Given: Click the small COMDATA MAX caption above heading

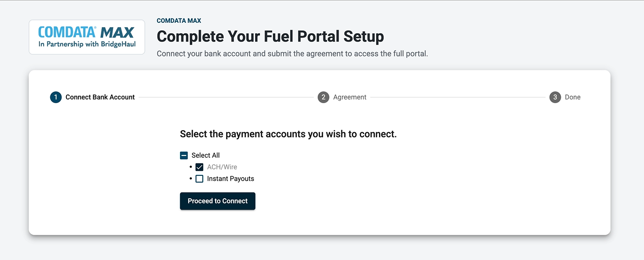Looking at the screenshot, I should (179, 20).
